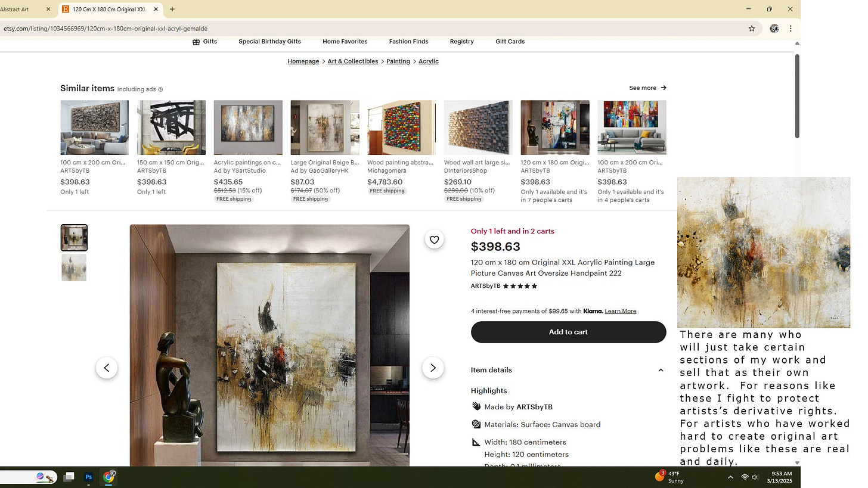Open the Registry menu item
868x488 pixels.
pyautogui.click(x=461, y=42)
